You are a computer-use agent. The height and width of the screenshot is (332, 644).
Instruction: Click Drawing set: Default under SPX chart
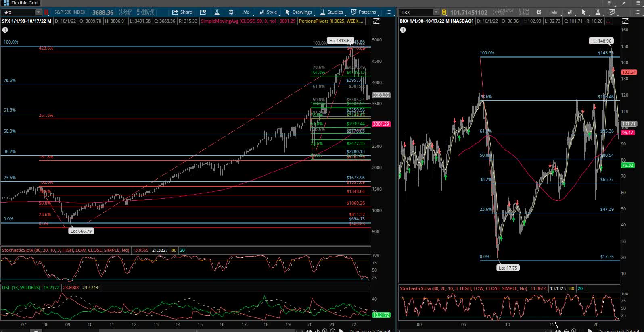point(370,330)
